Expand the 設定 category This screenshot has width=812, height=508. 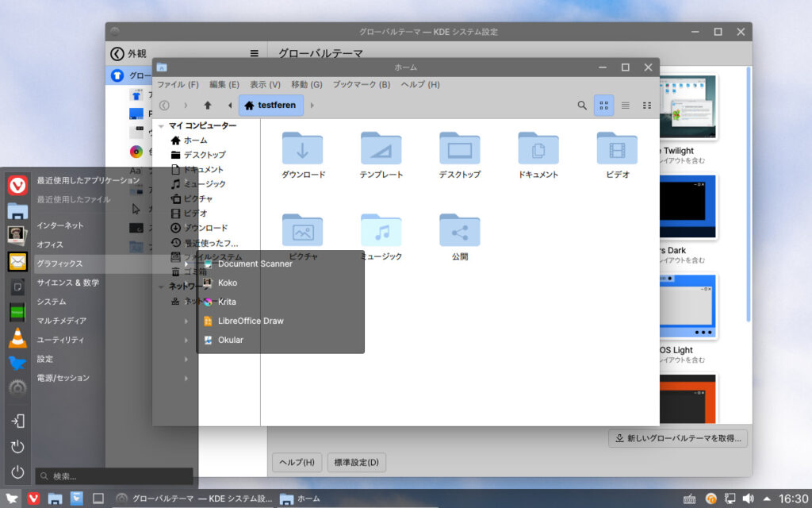(x=114, y=360)
